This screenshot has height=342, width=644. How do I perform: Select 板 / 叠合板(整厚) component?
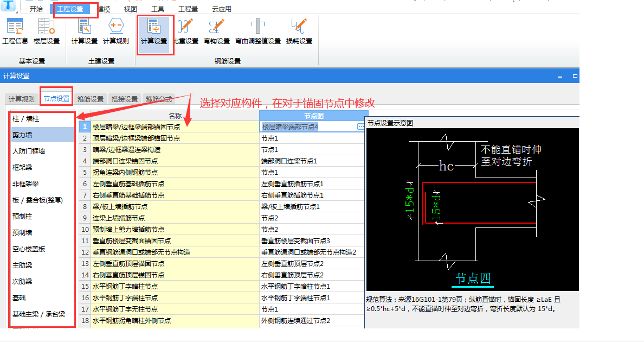[x=43, y=200]
